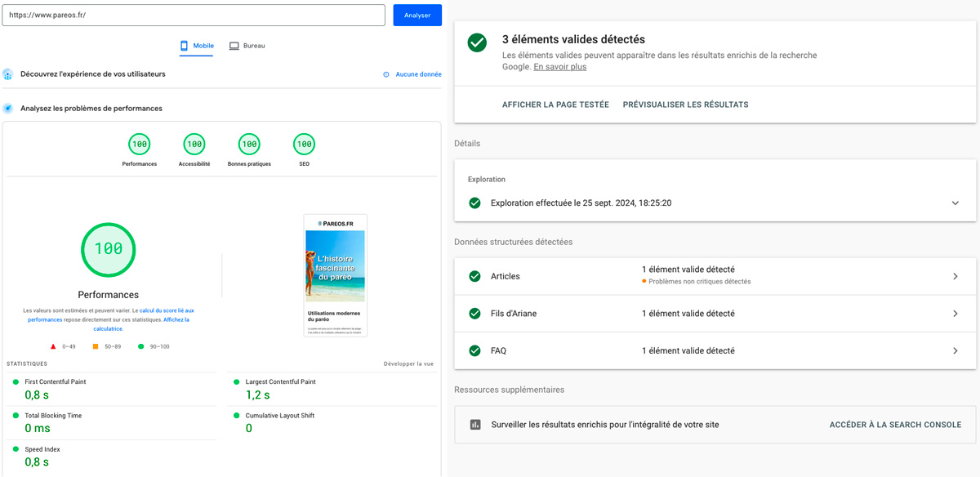Select the Mobile tab
980x477 pixels.
(196, 45)
